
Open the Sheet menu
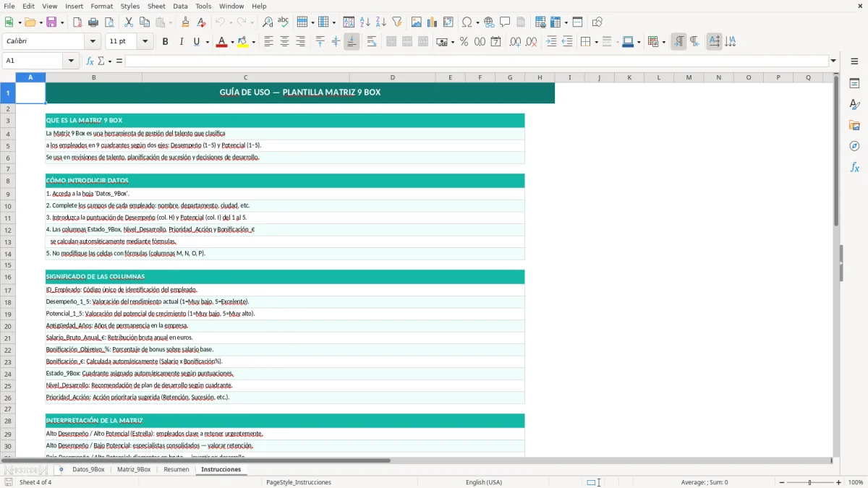(156, 6)
